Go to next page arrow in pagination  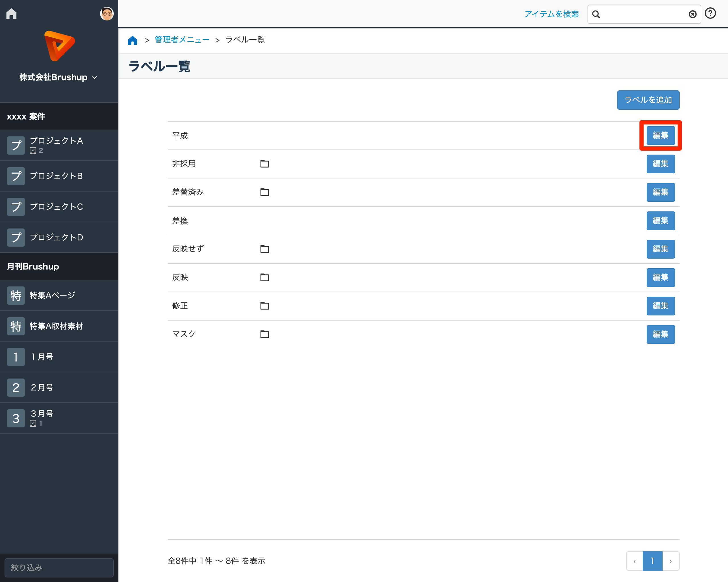[671, 561]
